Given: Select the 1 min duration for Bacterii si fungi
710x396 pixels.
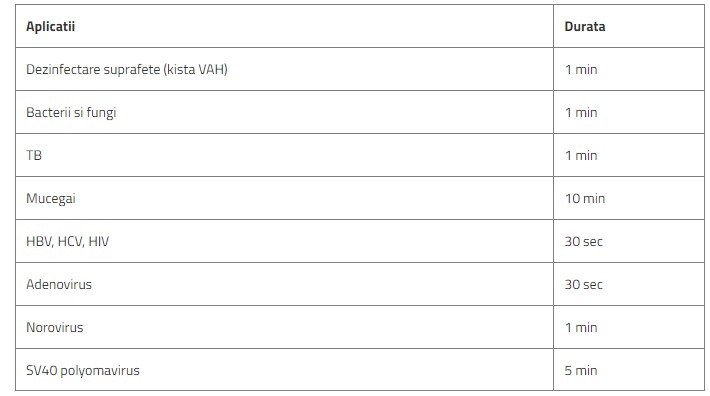Looking at the screenshot, I should point(581,112).
